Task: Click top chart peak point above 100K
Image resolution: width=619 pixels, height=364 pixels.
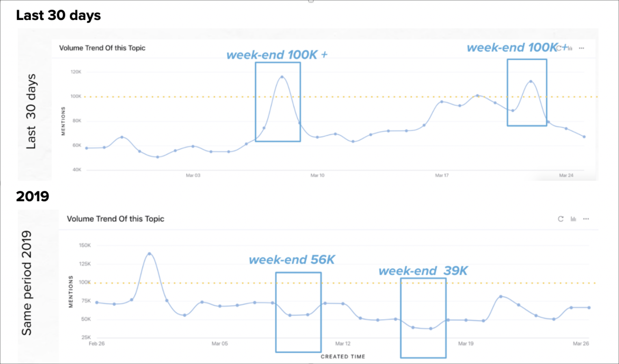Action: (x=282, y=77)
